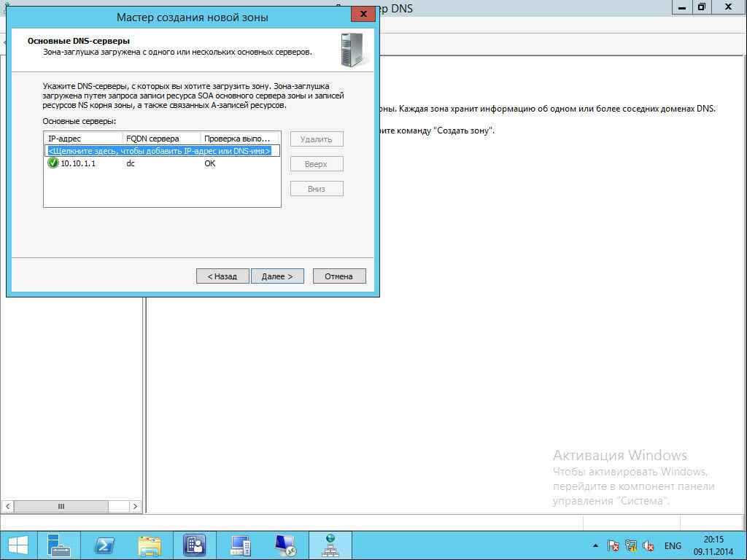
Task: Show hidden system tray icons
Action: pos(596,545)
